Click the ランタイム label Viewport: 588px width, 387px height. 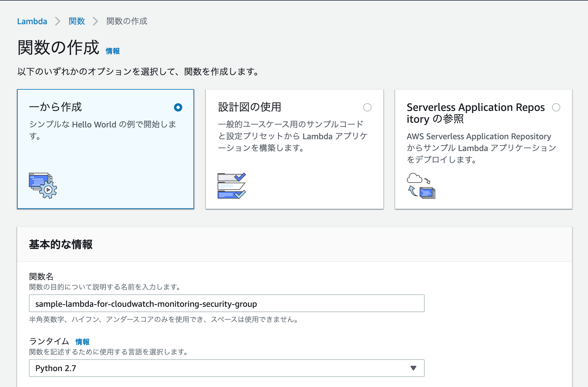click(49, 341)
